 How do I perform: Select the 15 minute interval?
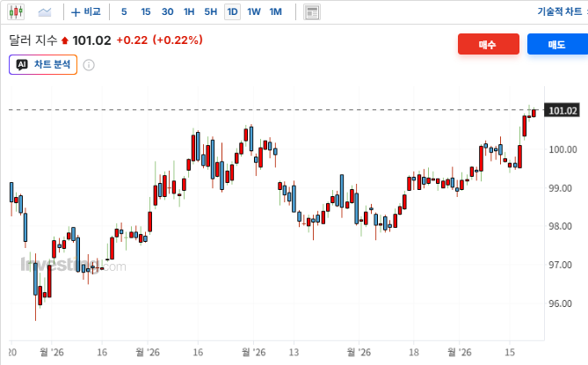[146, 12]
